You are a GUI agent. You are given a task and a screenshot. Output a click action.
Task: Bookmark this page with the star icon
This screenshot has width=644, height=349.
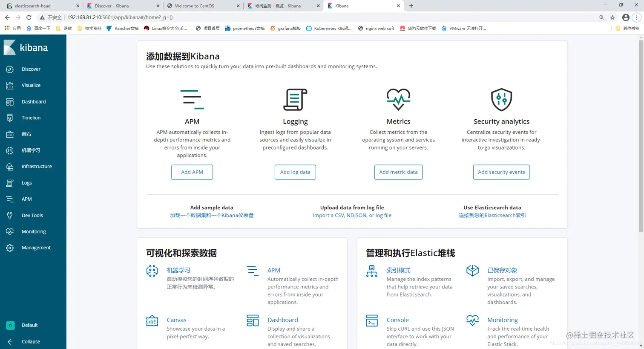click(612, 17)
